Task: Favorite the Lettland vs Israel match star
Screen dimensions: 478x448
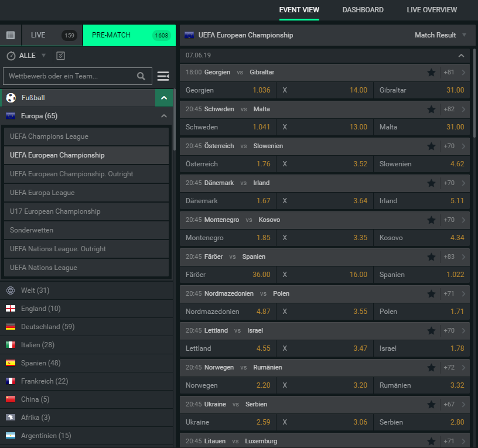Action: point(431,331)
